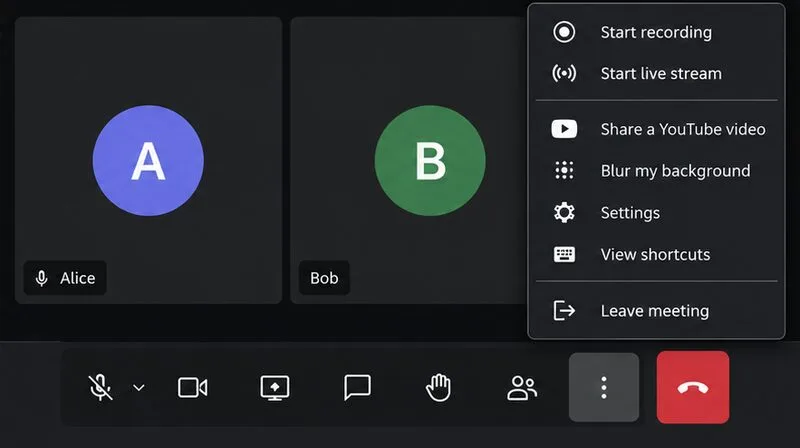Toggle the camera on or off
This screenshot has height=448, width=800.
pyautogui.click(x=193, y=388)
